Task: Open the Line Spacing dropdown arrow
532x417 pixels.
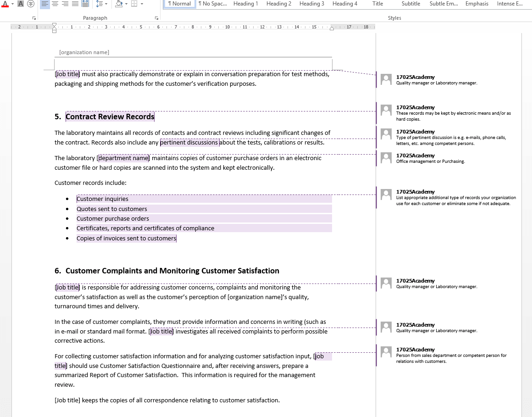Action: [105, 4]
